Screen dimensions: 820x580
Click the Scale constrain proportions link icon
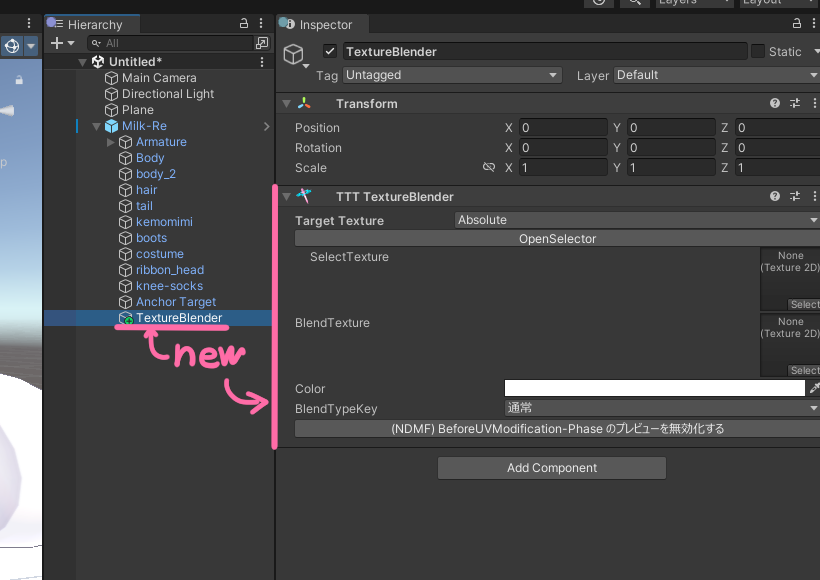pyautogui.click(x=489, y=167)
